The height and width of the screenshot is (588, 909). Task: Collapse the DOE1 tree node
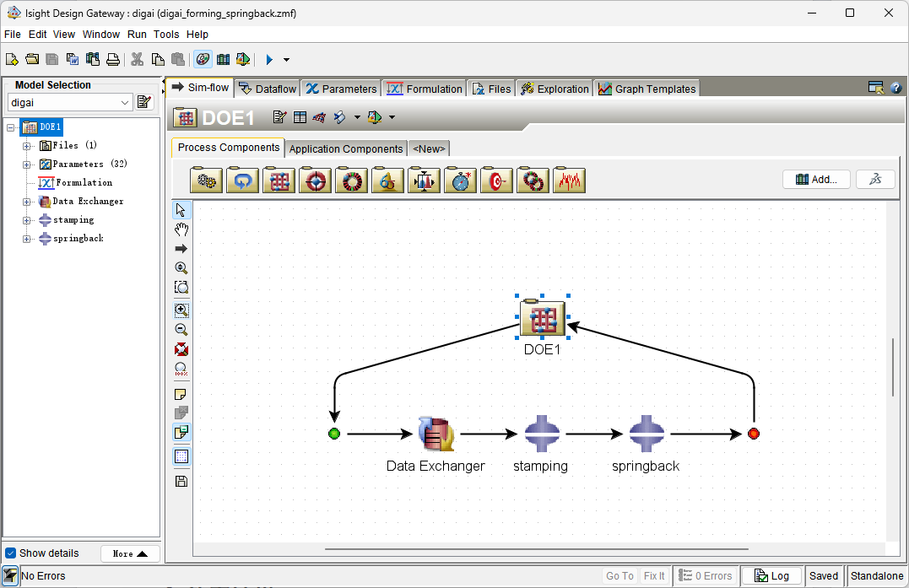10,127
